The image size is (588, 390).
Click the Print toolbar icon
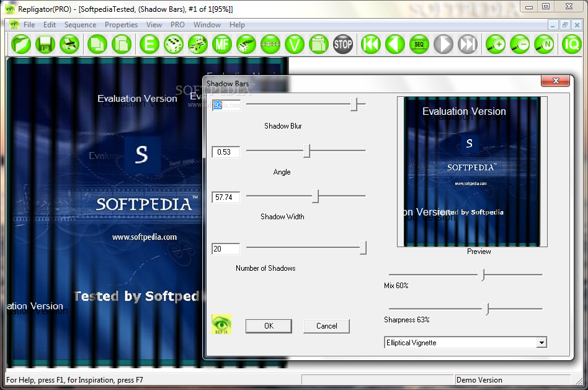tap(69, 44)
